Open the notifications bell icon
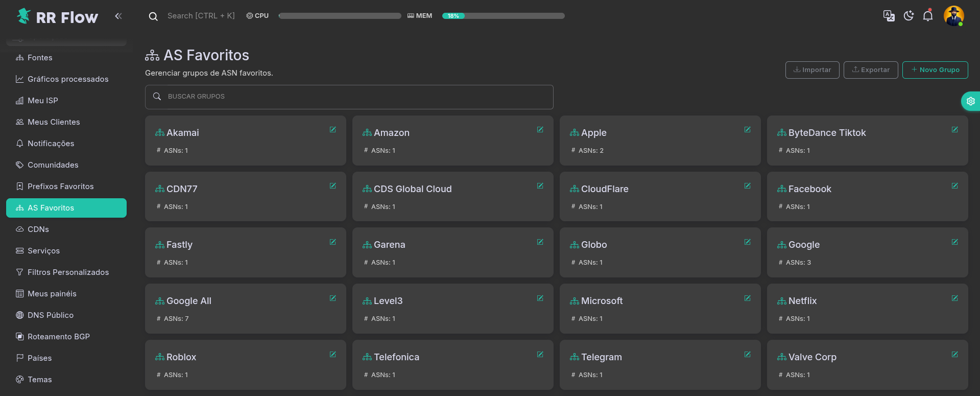Viewport: 980px width, 396px height. click(928, 16)
